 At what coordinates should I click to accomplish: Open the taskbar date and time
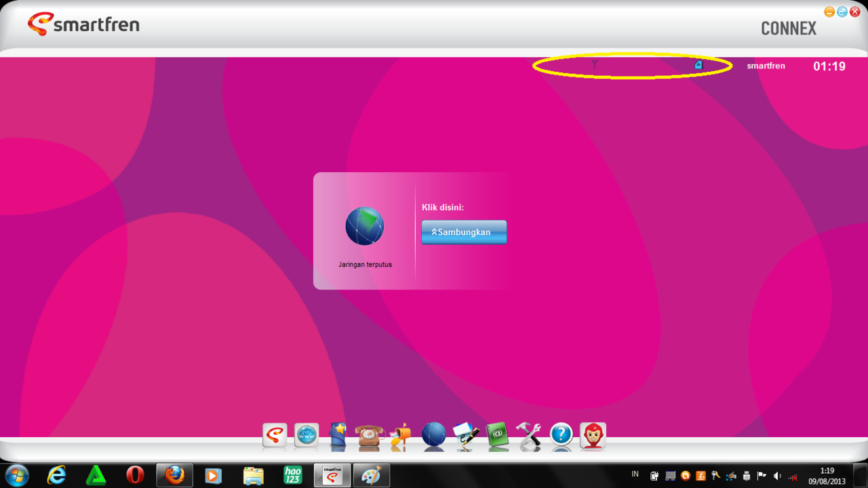point(827,476)
